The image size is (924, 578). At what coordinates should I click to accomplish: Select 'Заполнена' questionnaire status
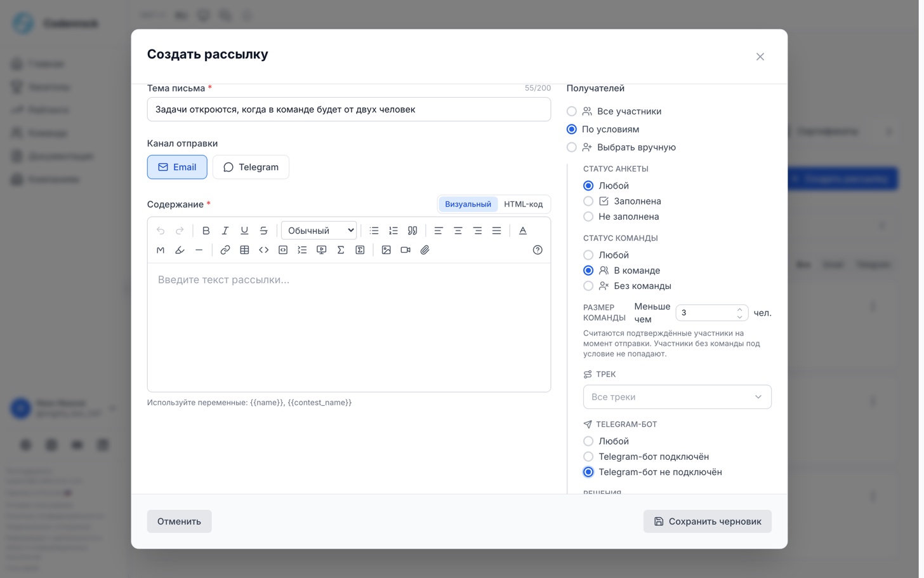622,201
